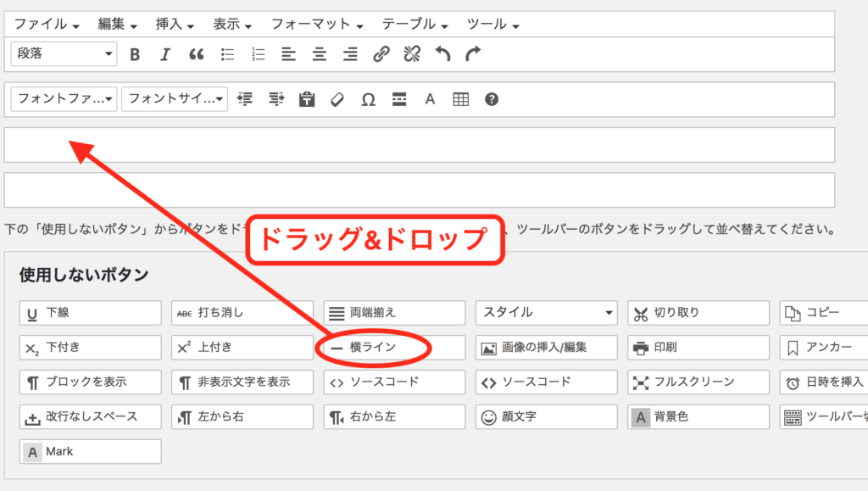Click the first empty toolbar row

(x=419, y=145)
